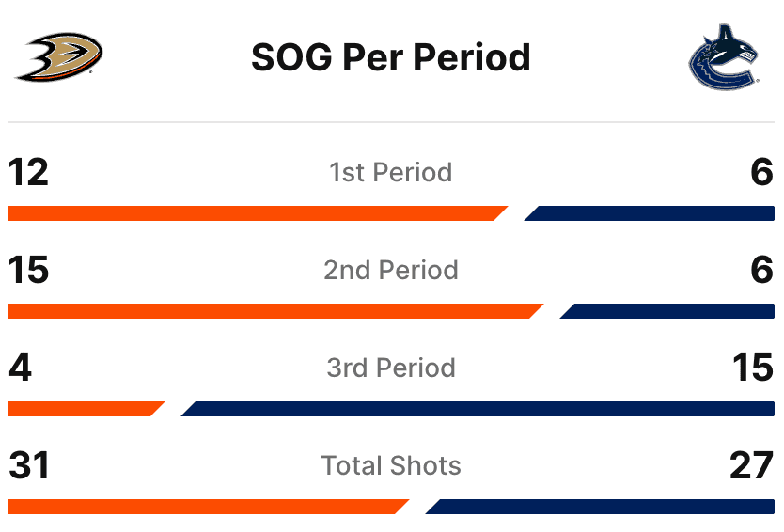Select the SOG Per Period heading

click(391, 57)
